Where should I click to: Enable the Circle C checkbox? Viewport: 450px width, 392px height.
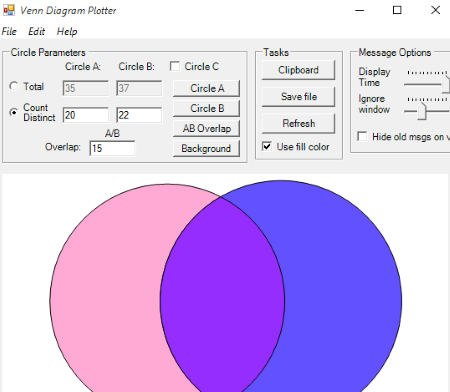point(174,66)
